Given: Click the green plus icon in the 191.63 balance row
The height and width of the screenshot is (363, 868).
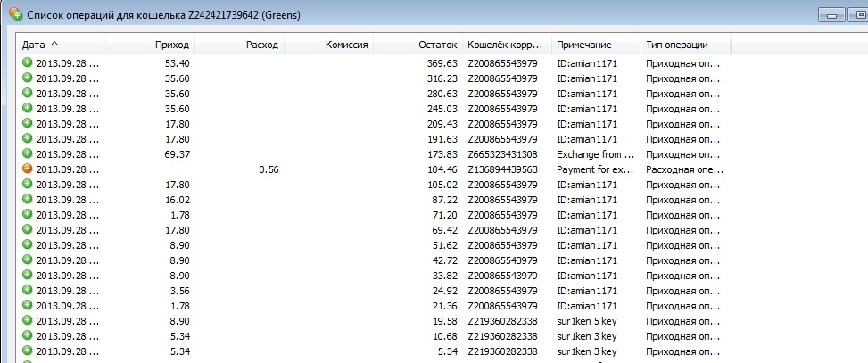Looking at the screenshot, I should click(27, 138).
